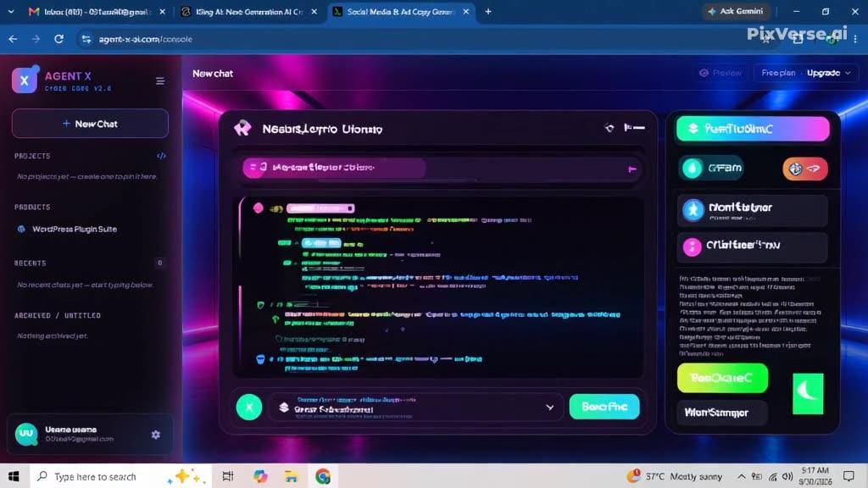The width and height of the screenshot is (868, 488).
Task: Click the globe icon beside WordPress Plugin Suite
Action: (x=21, y=229)
